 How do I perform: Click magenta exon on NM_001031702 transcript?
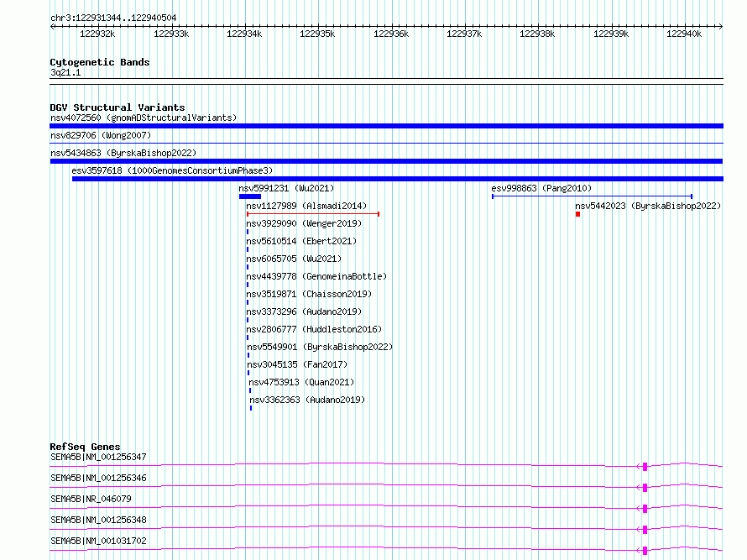tap(645, 551)
